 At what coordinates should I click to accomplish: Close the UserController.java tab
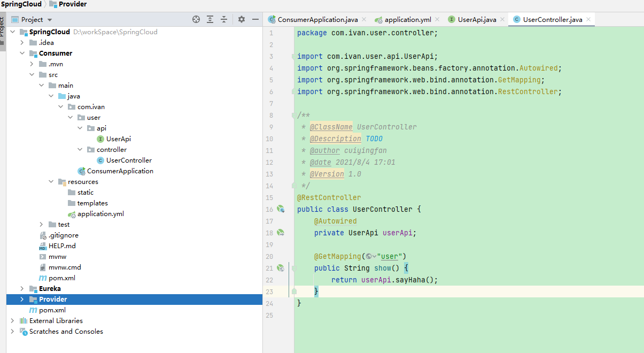click(x=588, y=19)
